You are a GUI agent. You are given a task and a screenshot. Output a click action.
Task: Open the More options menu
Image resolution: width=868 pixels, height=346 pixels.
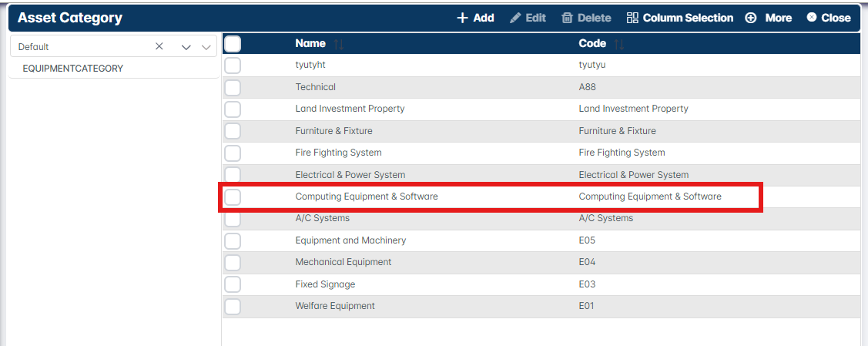coord(769,18)
